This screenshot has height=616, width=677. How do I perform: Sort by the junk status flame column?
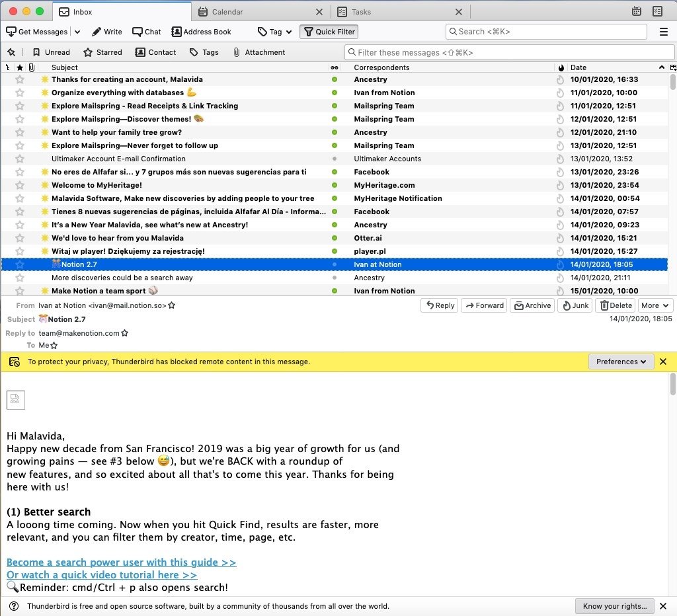561,67
